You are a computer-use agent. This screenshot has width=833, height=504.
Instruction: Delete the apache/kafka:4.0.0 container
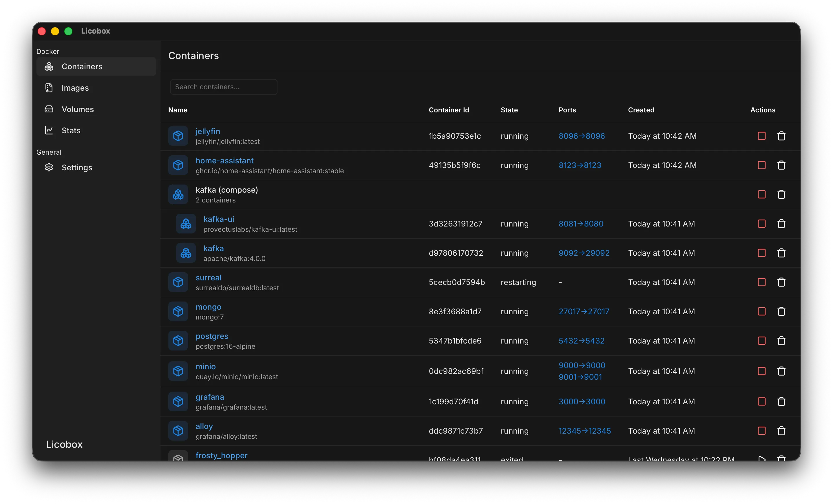coord(781,253)
